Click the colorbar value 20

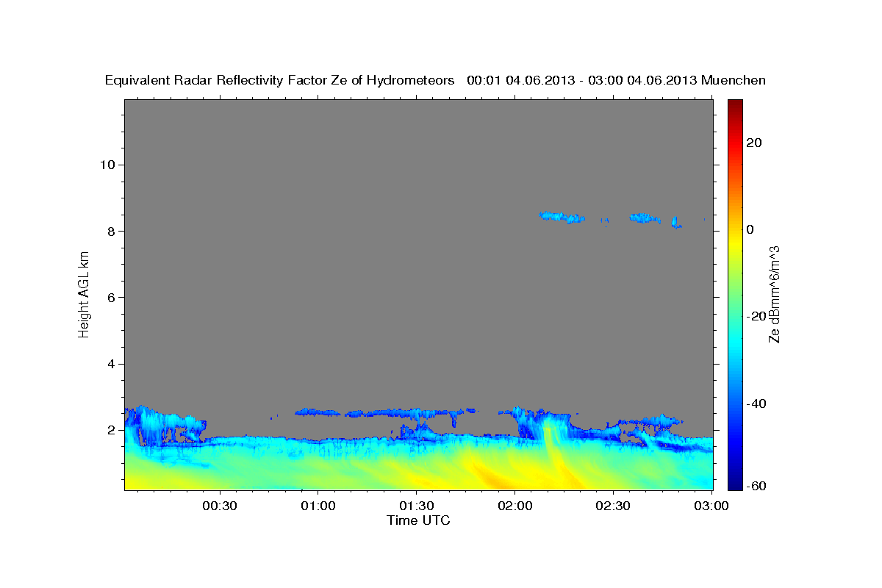tap(755, 143)
